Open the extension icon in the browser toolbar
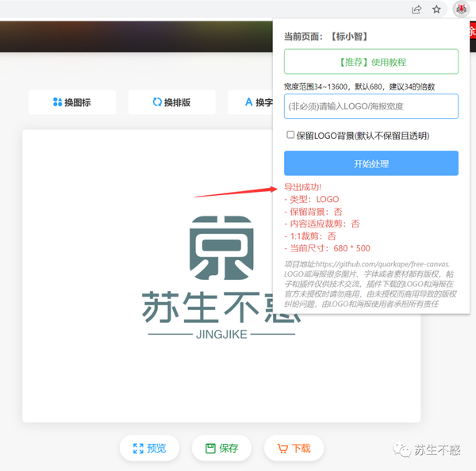 pyautogui.click(x=461, y=9)
